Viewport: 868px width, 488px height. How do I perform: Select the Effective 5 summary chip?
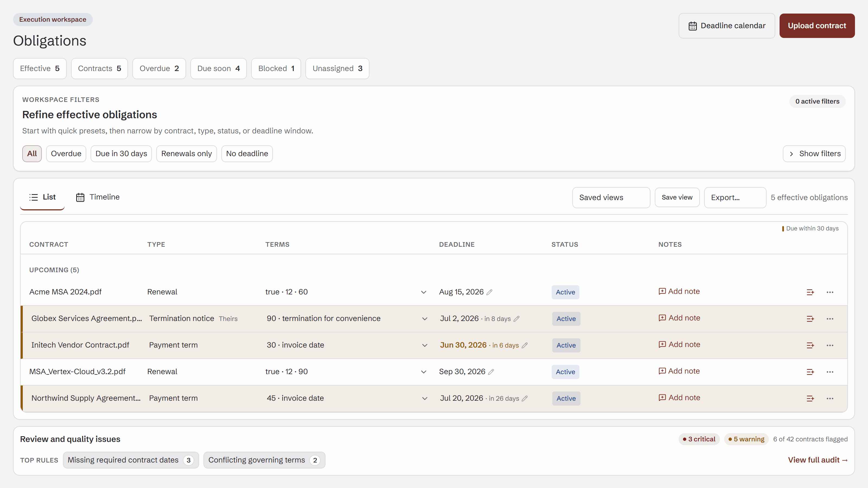click(40, 69)
